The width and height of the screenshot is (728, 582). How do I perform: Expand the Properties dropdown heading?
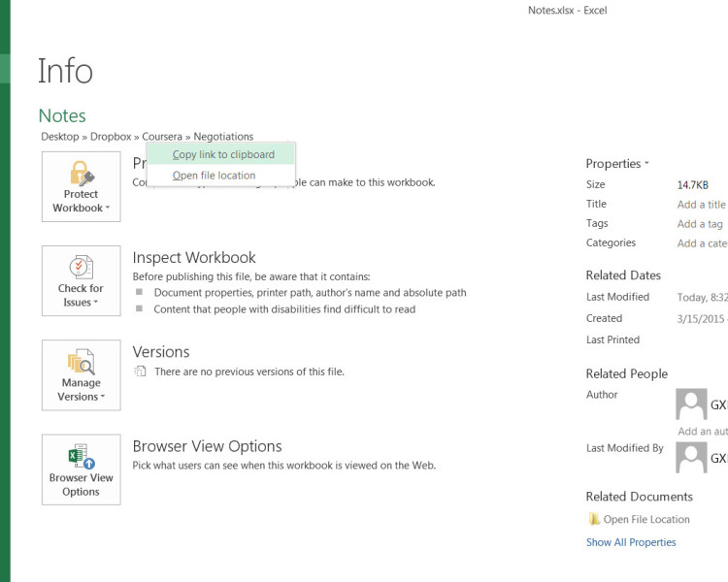click(x=617, y=164)
